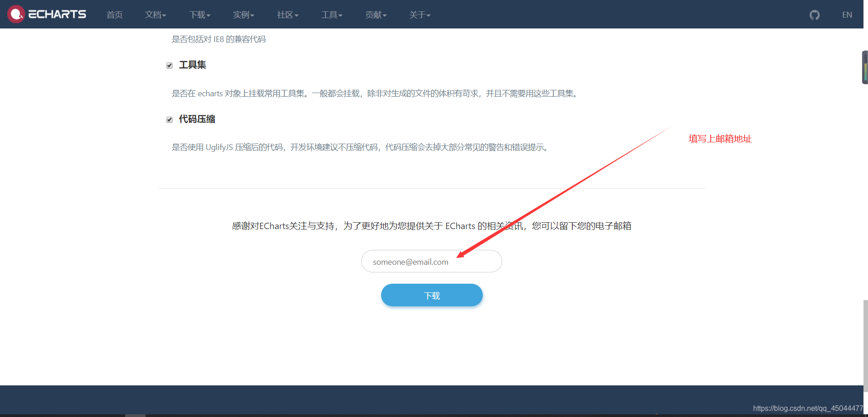The image size is (868, 417).
Task: Click the 工具集 heading label
Action: 193,65
